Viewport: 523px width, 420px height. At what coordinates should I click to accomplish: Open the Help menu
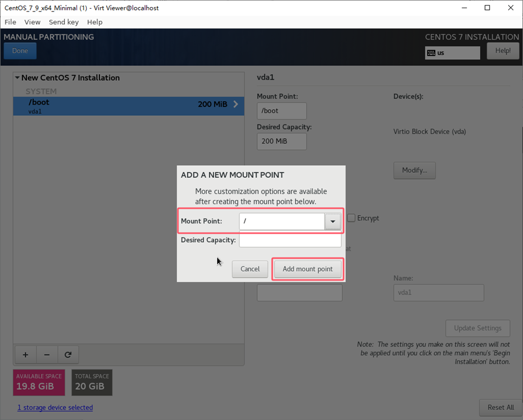click(94, 22)
